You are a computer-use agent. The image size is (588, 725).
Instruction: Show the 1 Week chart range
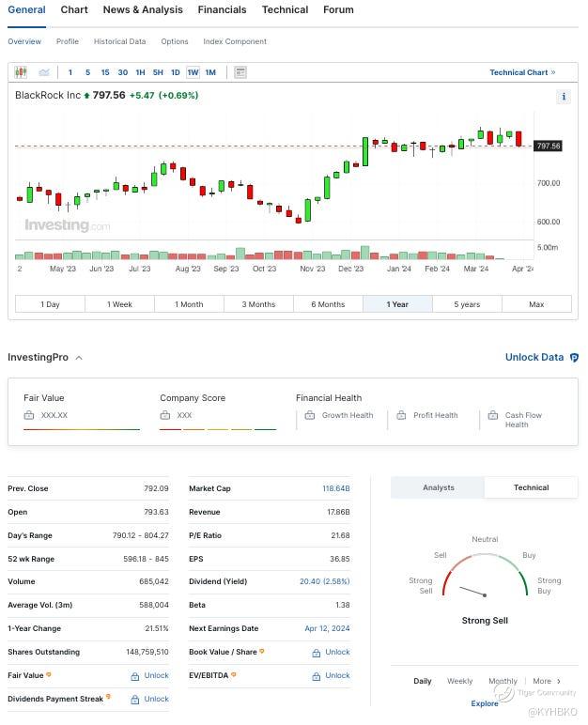pyautogui.click(x=119, y=304)
